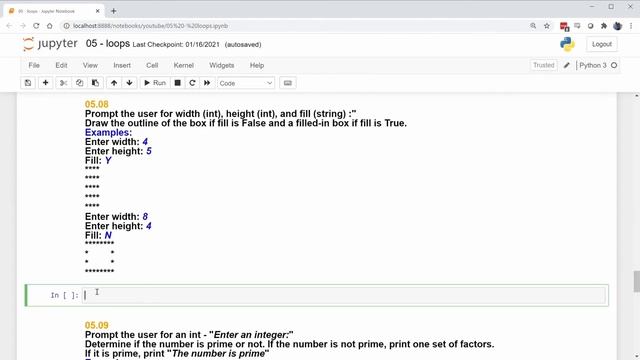
Task: Restart and run all with the fast-forward icon
Action: pyautogui.click(x=207, y=83)
